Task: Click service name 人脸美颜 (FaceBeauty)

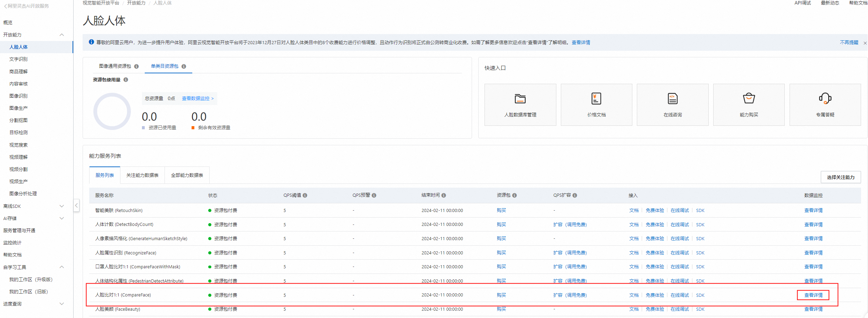Action: point(118,309)
